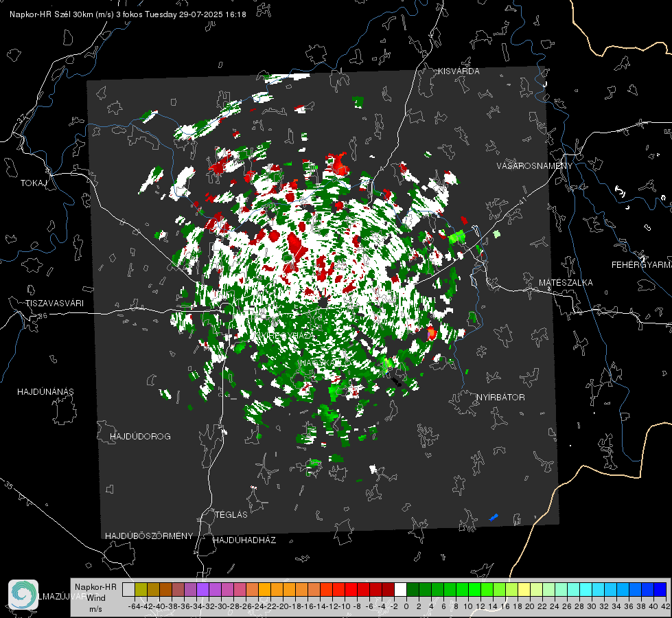Image resolution: width=672 pixels, height=618 pixels.
Task: Click the HAJDÚNÁNÁS town label
Action: pyautogui.click(x=45, y=392)
